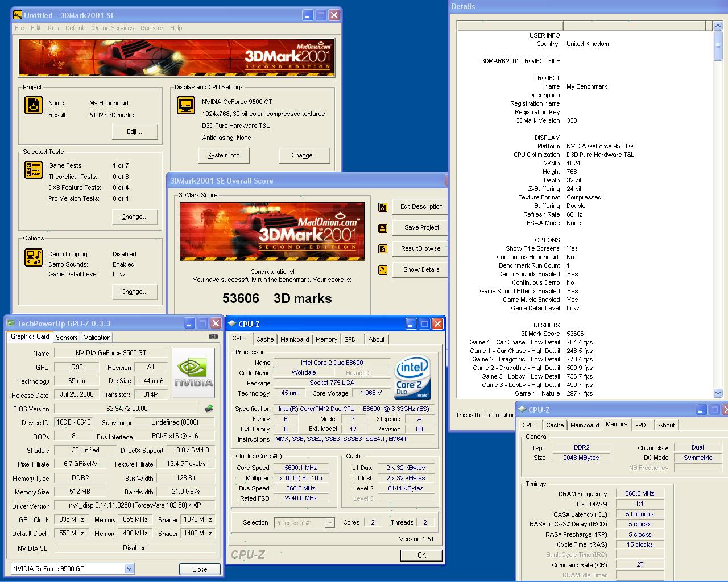This screenshot has width=728, height=582.
Task: Click the ResultBrowser button
Action: tap(421, 248)
